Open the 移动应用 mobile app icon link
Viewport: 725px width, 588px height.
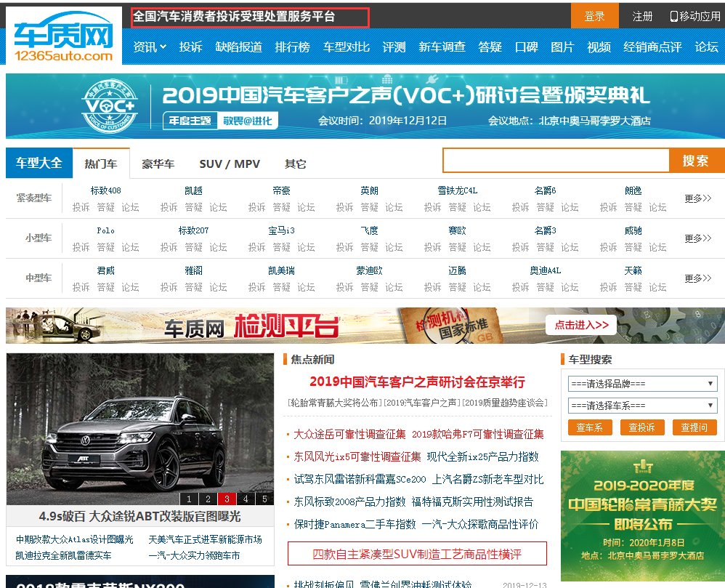coord(694,16)
